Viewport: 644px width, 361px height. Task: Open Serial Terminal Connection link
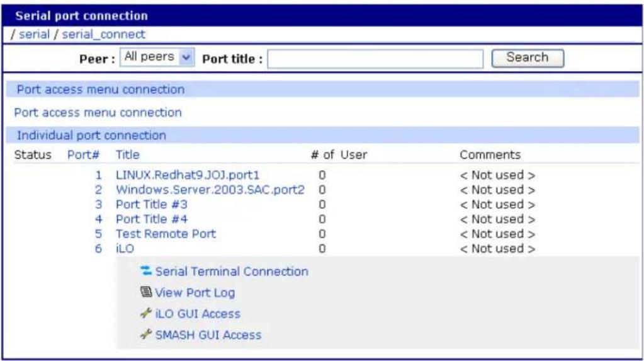pos(232,272)
